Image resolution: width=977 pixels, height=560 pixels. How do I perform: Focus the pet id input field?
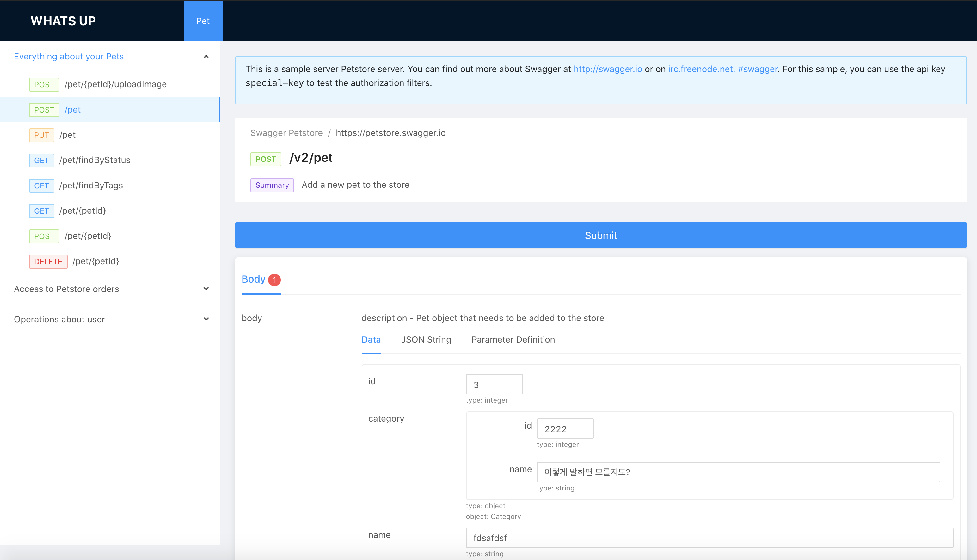pyautogui.click(x=494, y=385)
